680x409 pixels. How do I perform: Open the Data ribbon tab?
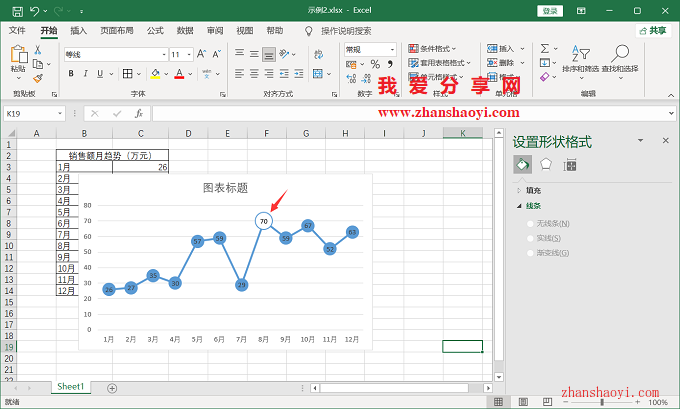click(x=185, y=30)
